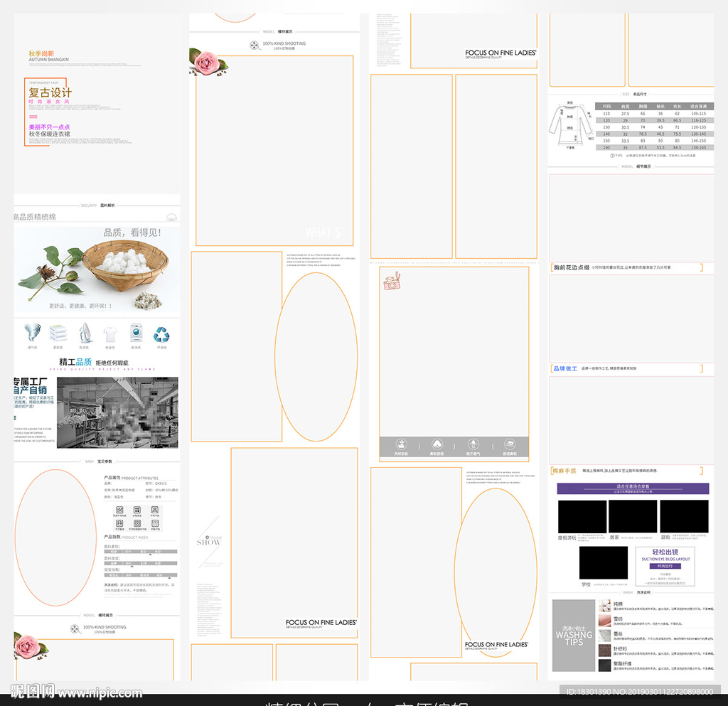Click the iron icon in feature row
Image resolution: width=728 pixels, height=706 pixels.
85,333
